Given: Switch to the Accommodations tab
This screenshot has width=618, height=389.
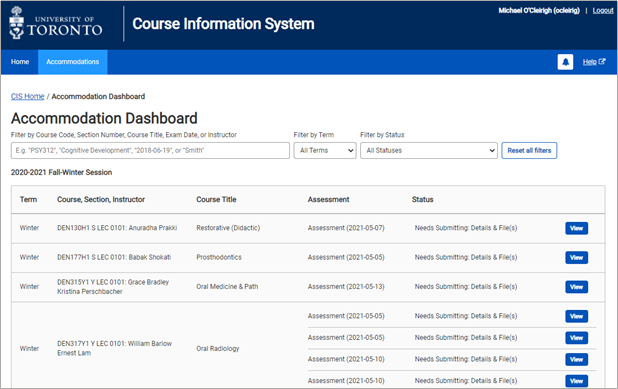Looking at the screenshot, I should pos(73,62).
